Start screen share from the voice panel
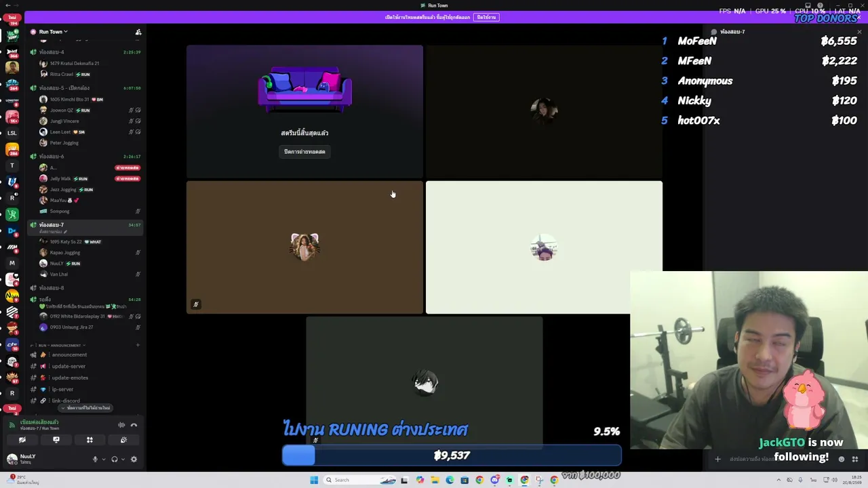This screenshot has width=868, height=488. pyautogui.click(x=56, y=440)
